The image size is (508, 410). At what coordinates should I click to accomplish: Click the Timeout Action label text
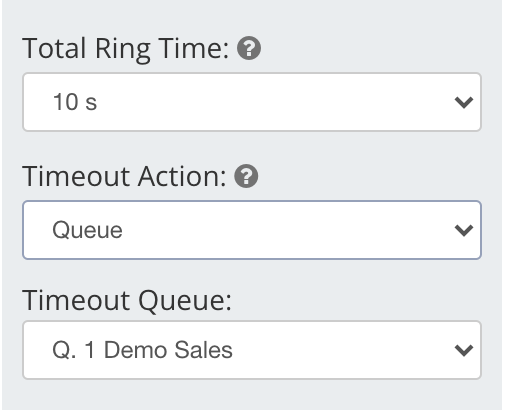pos(124,176)
